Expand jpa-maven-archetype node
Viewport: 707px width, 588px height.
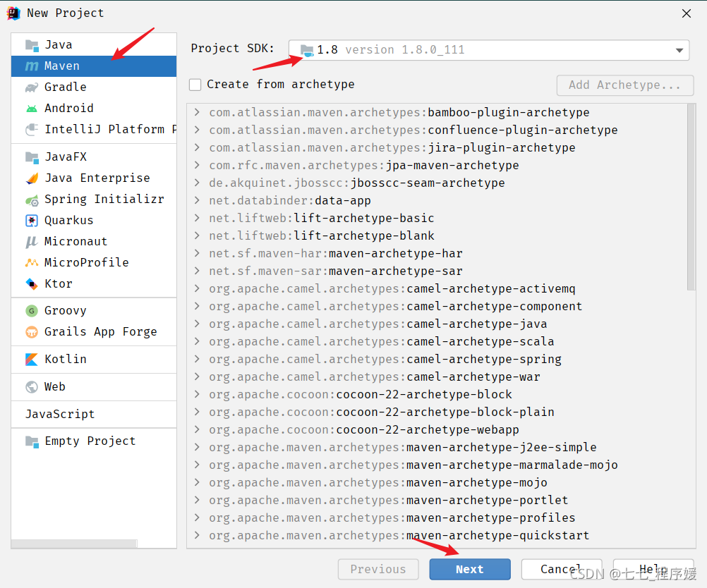tap(197, 165)
